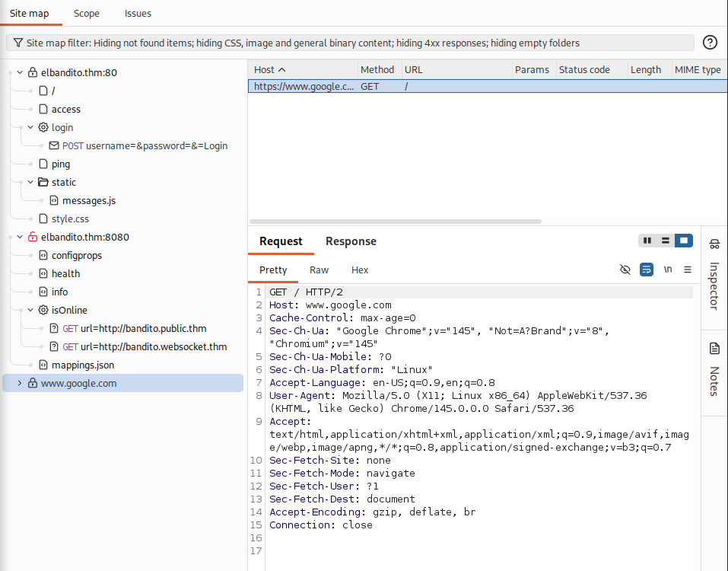This screenshot has height=571, width=728.
Task: Select the tabbed request/response layout
Action: click(683, 241)
